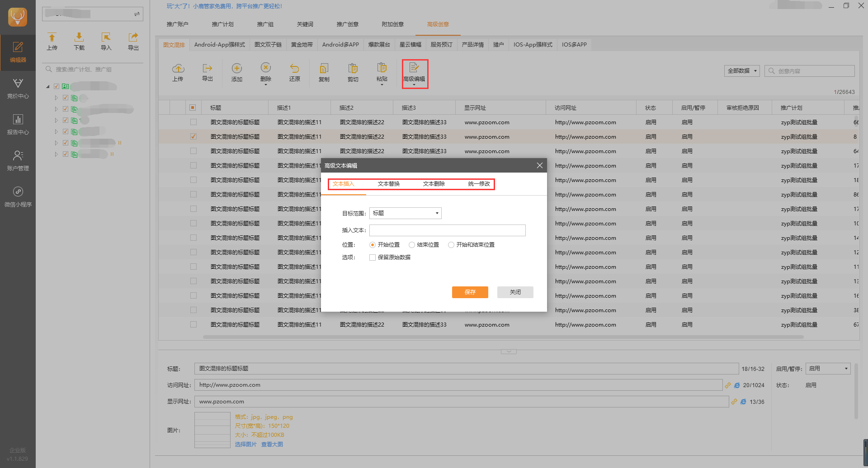868x468 pixels.
Task: Check the first table row checkbox
Action: [x=193, y=122]
